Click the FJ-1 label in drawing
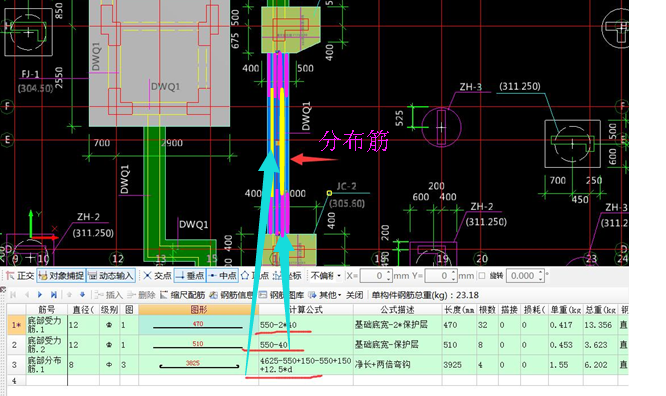Screen dimensions: 666x396 (x=30, y=74)
